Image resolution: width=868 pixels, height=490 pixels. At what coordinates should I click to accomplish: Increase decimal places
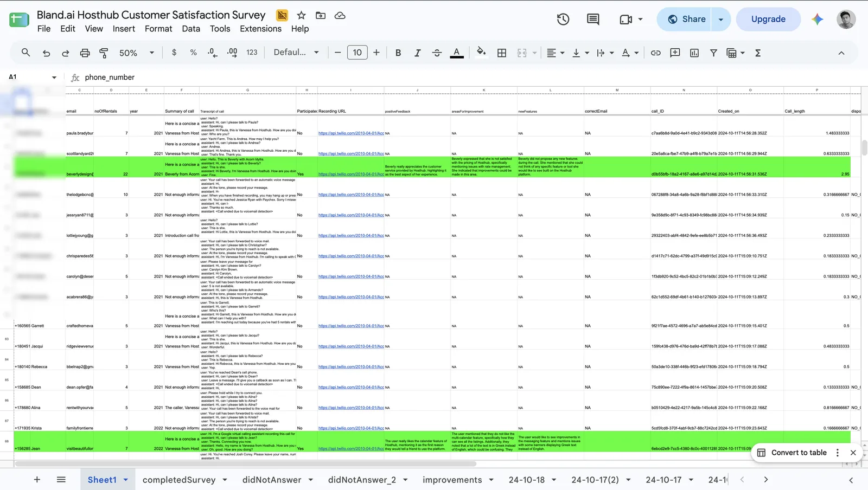(232, 53)
